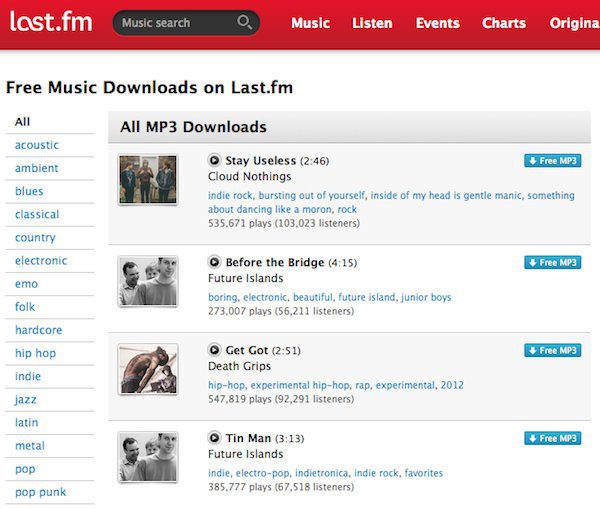Click the Last.fm logo

coord(51,21)
